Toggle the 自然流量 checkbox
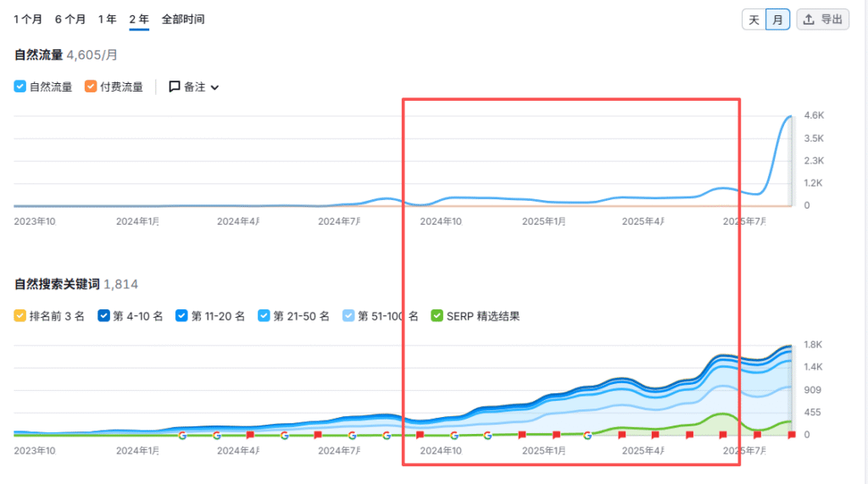This screenshot has height=484, width=868. click(x=20, y=86)
